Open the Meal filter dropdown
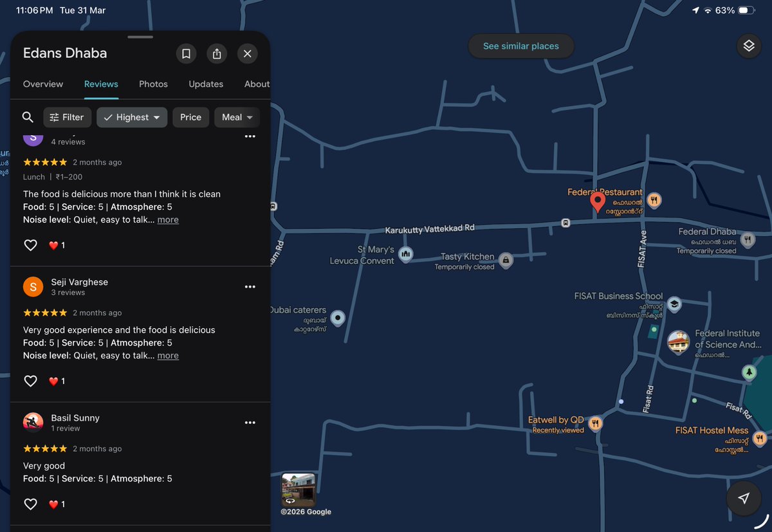This screenshot has width=772, height=532. pos(237,117)
